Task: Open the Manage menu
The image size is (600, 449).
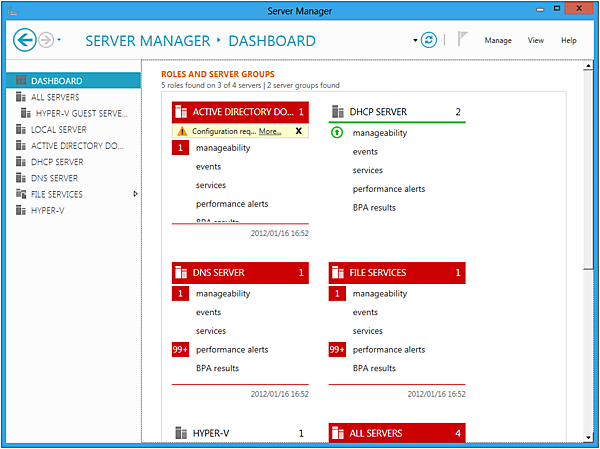Action: point(498,41)
